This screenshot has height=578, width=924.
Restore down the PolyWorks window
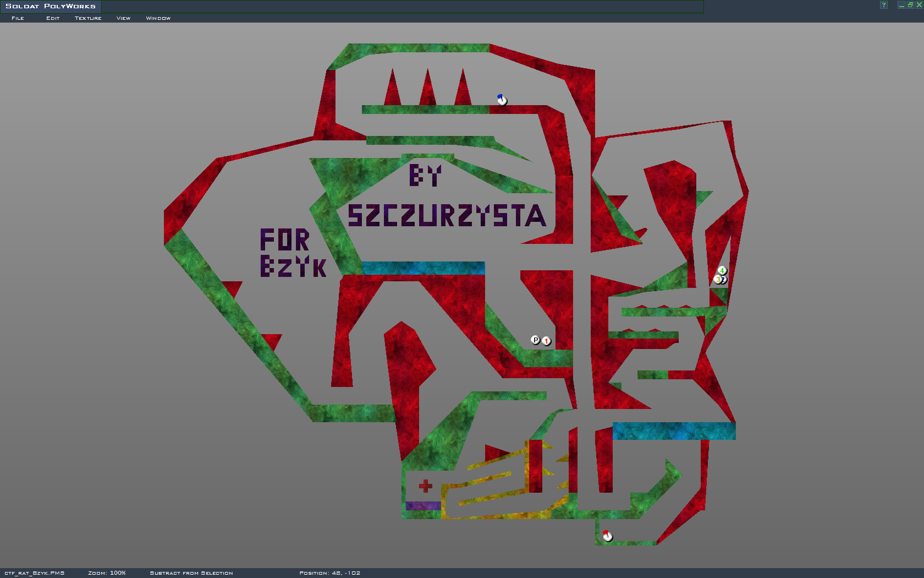click(910, 5)
